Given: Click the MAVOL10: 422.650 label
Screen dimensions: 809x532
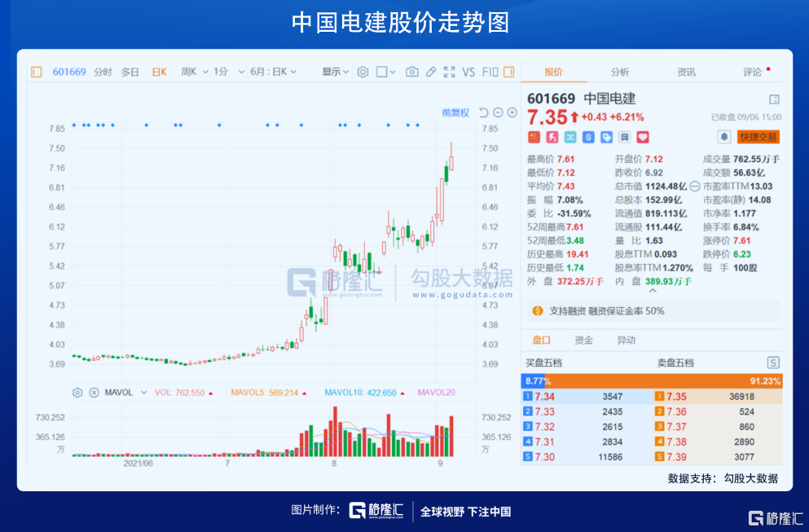Looking at the screenshot, I should (361, 393).
